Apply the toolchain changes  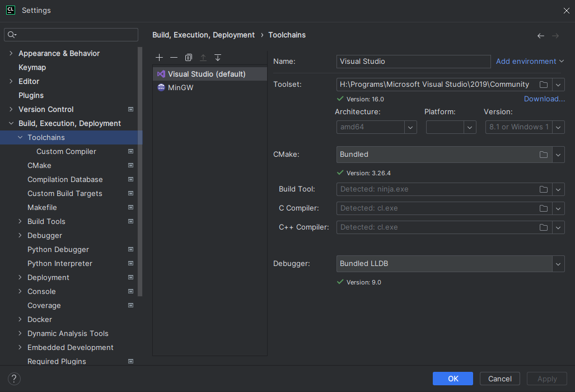(546, 379)
